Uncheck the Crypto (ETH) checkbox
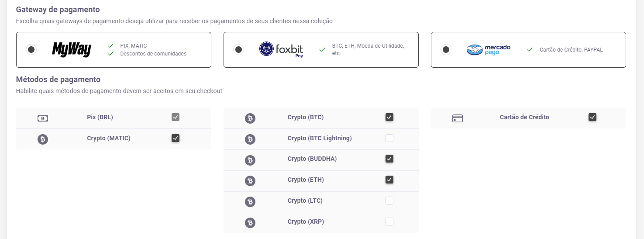 click(389, 180)
